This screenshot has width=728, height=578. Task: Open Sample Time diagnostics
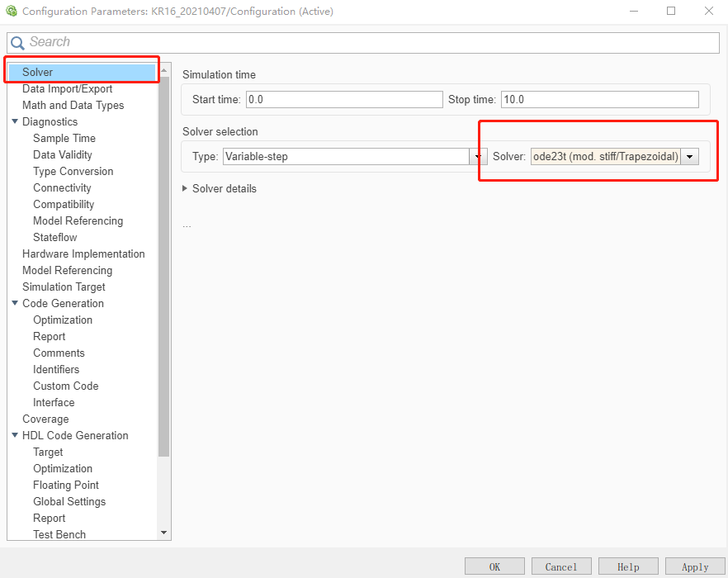point(64,139)
